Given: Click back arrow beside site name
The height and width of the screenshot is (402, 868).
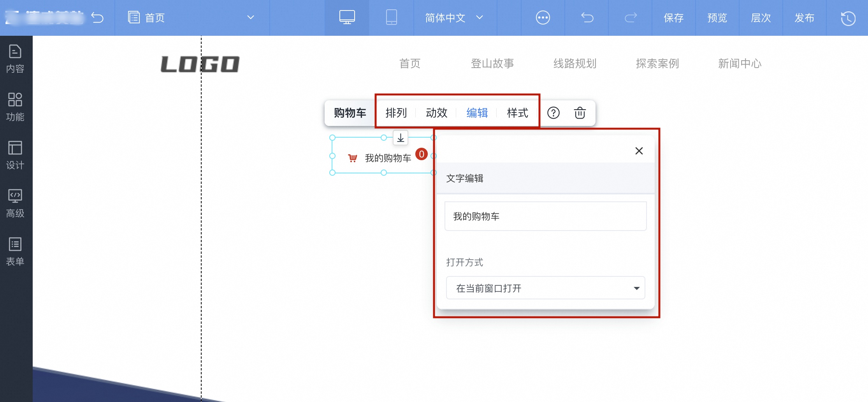Looking at the screenshot, I should click(x=97, y=17).
